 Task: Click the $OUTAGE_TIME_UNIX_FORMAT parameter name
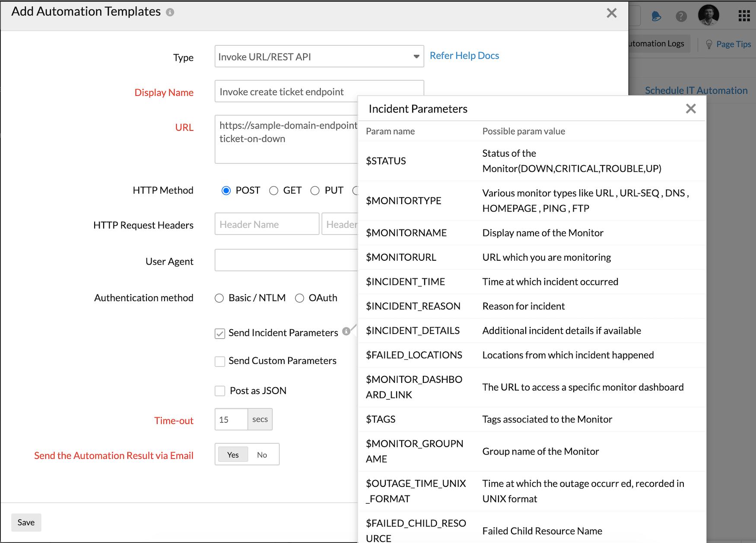tap(416, 491)
